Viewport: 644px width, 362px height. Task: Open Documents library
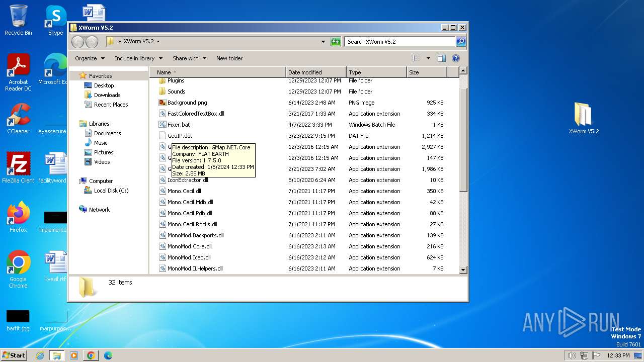tap(107, 133)
